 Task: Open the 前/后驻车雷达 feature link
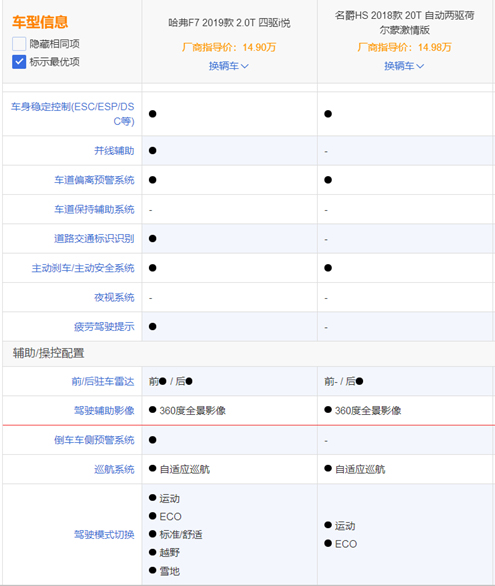coord(103,382)
